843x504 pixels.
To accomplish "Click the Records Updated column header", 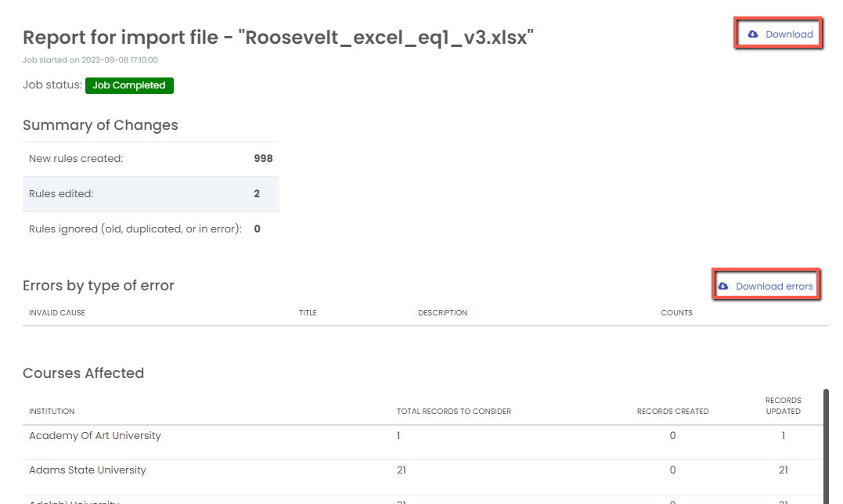I will (783, 405).
